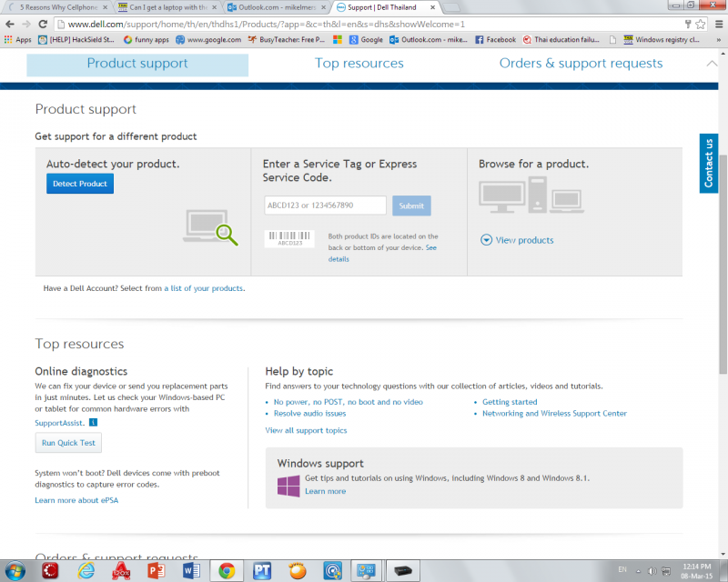Switch to '5 Reasons Why Cellphone' browser tab
The width and height of the screenshot is (728, 582).
tap(58, 7)
